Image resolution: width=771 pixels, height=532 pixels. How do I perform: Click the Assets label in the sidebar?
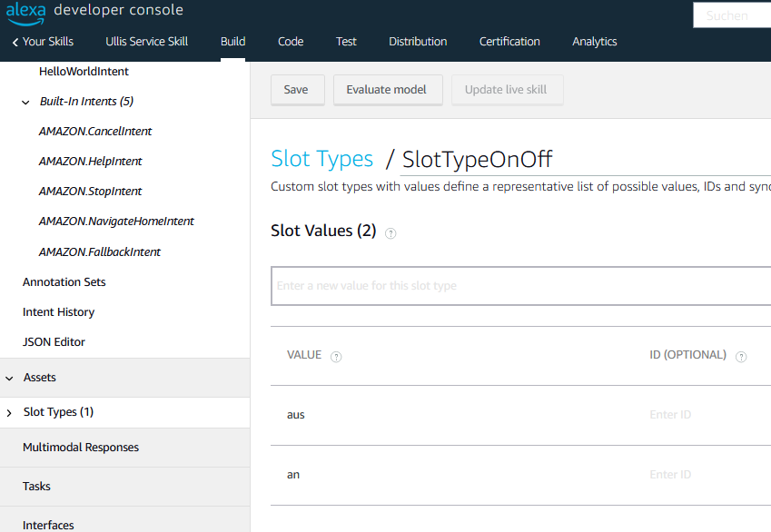(x=40, y=378)
